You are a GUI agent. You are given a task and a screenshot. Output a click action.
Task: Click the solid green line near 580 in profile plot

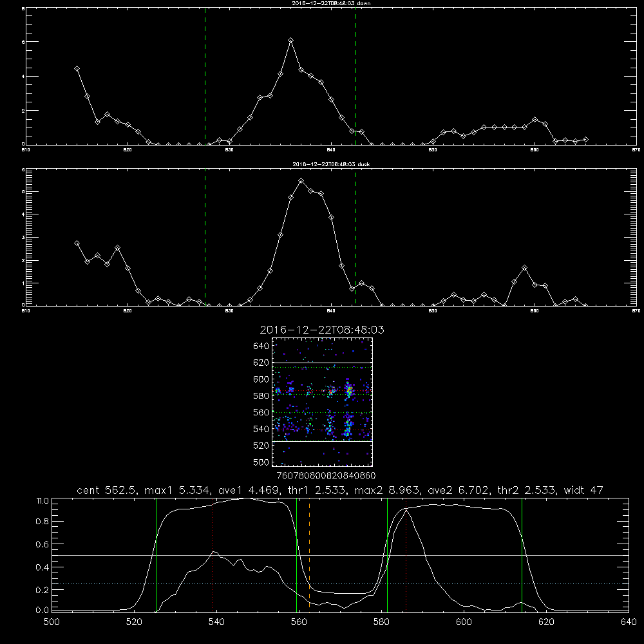[387, 555]
